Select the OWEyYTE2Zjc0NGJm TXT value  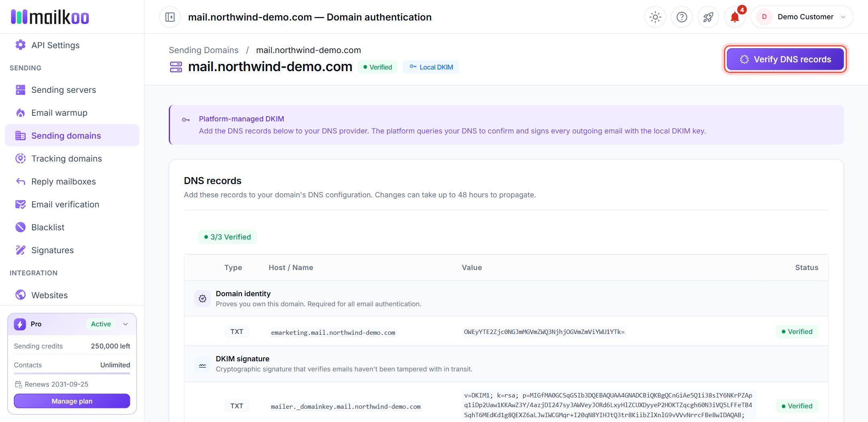(x=544, y=332)
